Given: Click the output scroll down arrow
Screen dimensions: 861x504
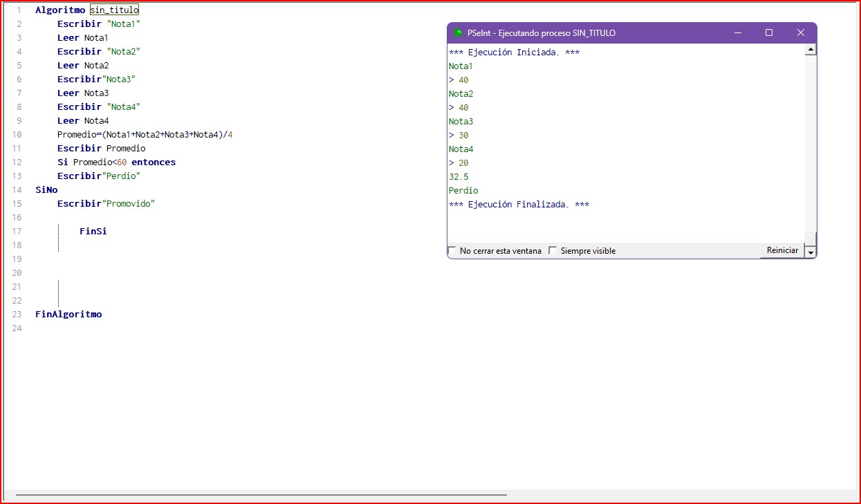Looking at the screenshot, I should (811, 252).
